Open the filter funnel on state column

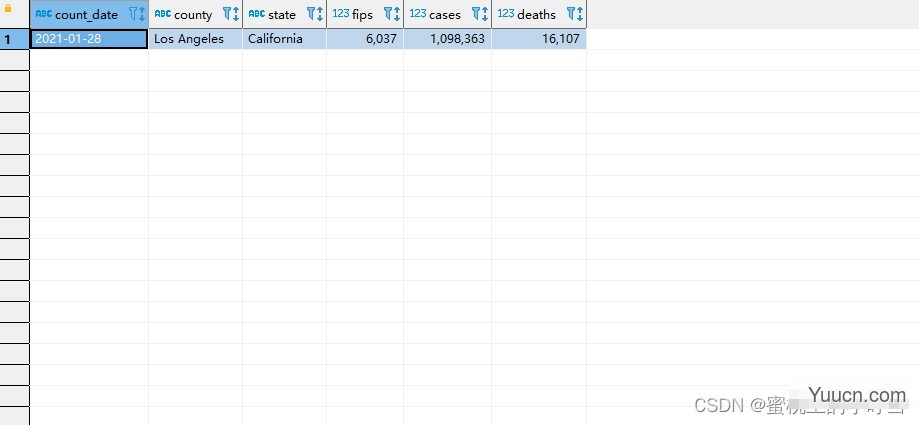coord(311,14)
